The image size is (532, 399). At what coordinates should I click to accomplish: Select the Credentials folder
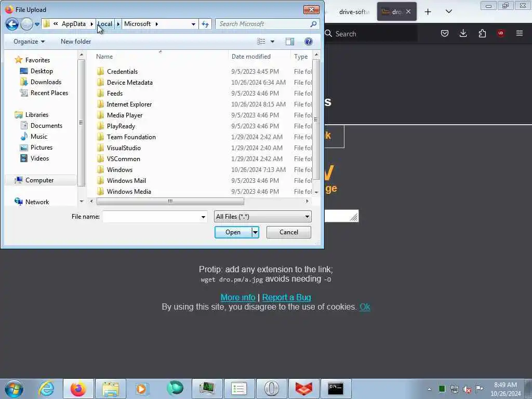[122, 72]
